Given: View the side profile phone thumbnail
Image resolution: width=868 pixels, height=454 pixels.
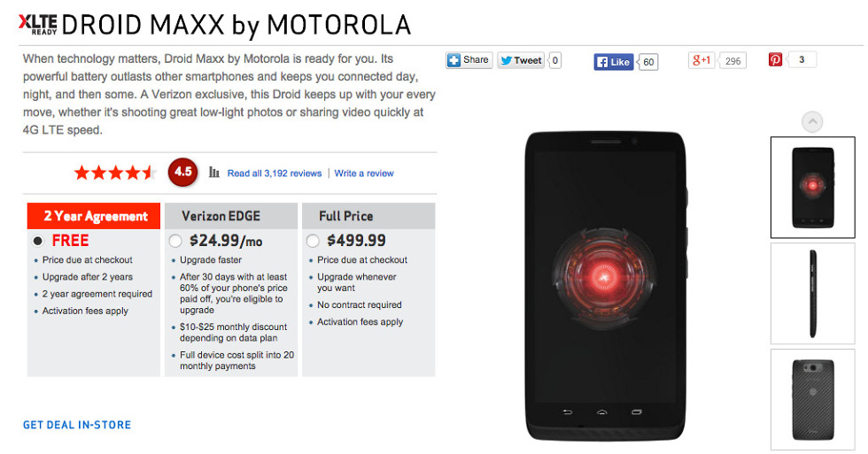Looking at the screenshot, I should (812, 293).
